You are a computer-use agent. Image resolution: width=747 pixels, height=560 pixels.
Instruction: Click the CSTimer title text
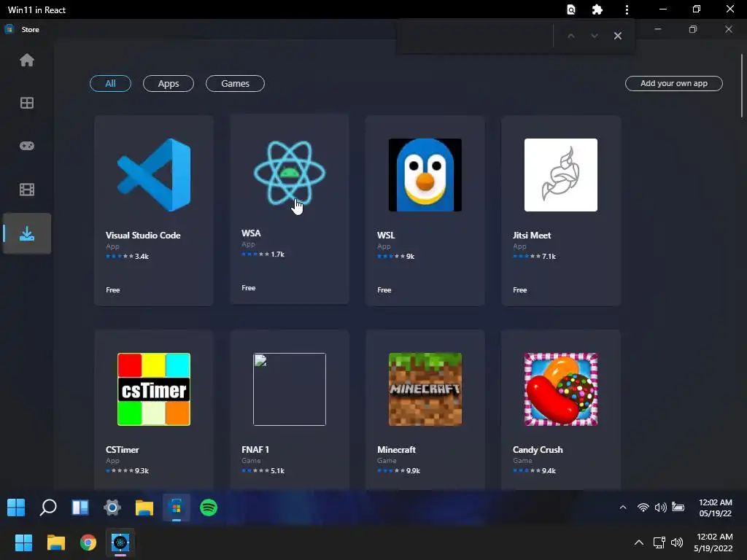(x=123, y=449)
